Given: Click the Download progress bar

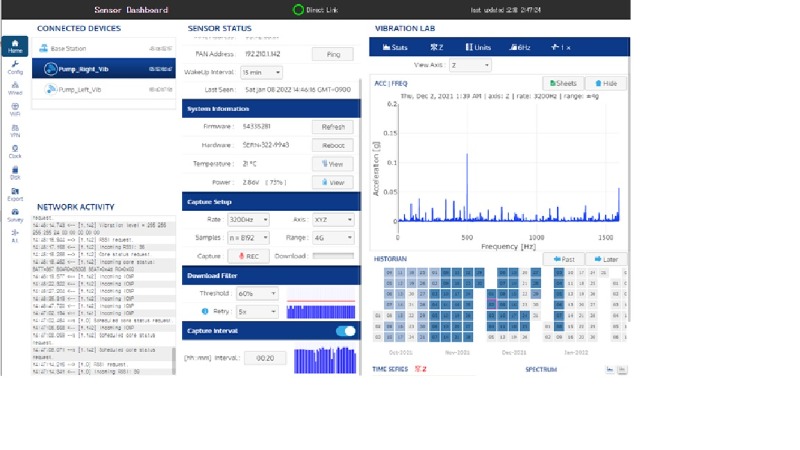Looking at the screenshot, I should tap(333, 256).
